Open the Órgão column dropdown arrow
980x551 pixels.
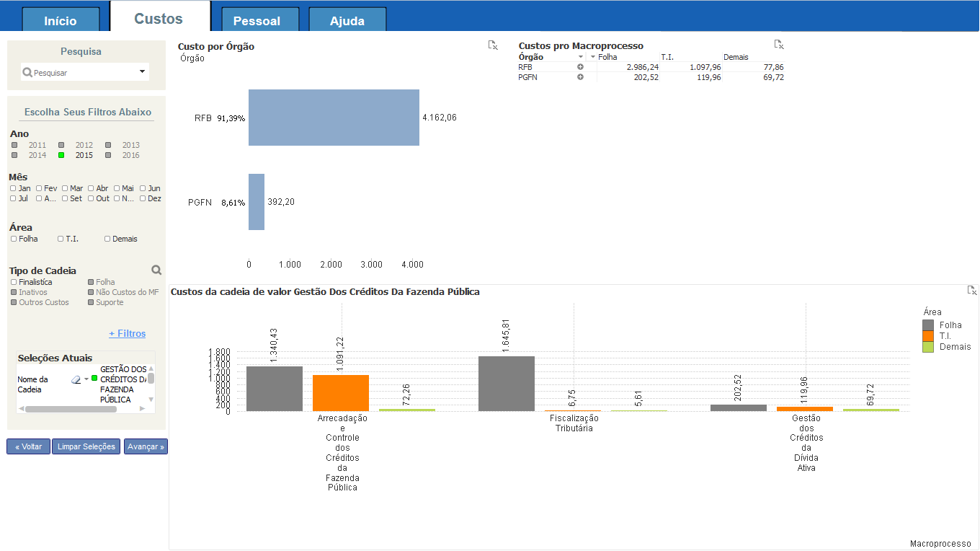pos(581,57)
